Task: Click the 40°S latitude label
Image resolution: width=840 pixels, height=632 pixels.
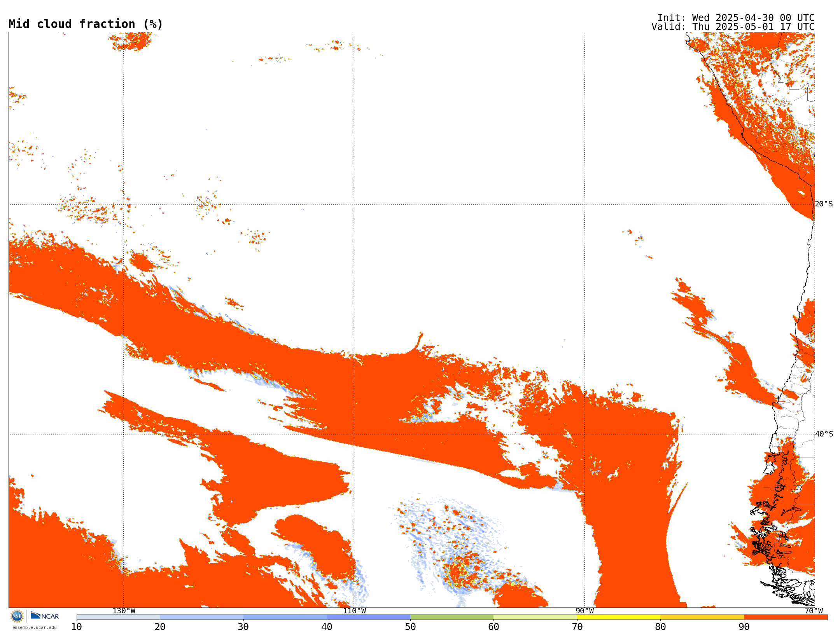Action: click(x=824, y=434)
